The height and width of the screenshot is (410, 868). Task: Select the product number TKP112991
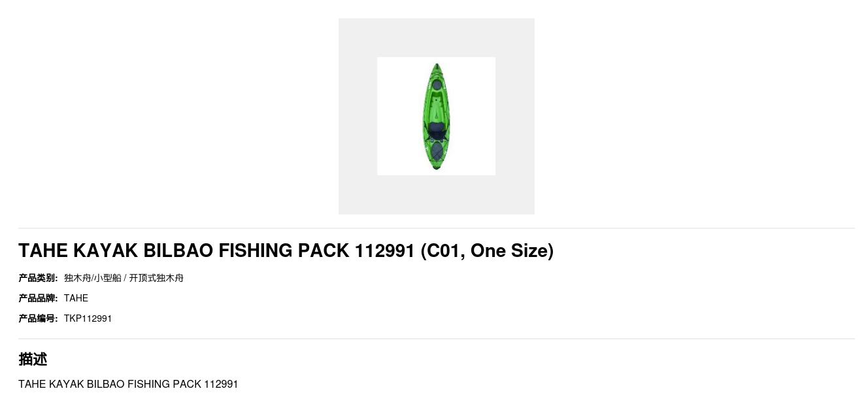88,318
